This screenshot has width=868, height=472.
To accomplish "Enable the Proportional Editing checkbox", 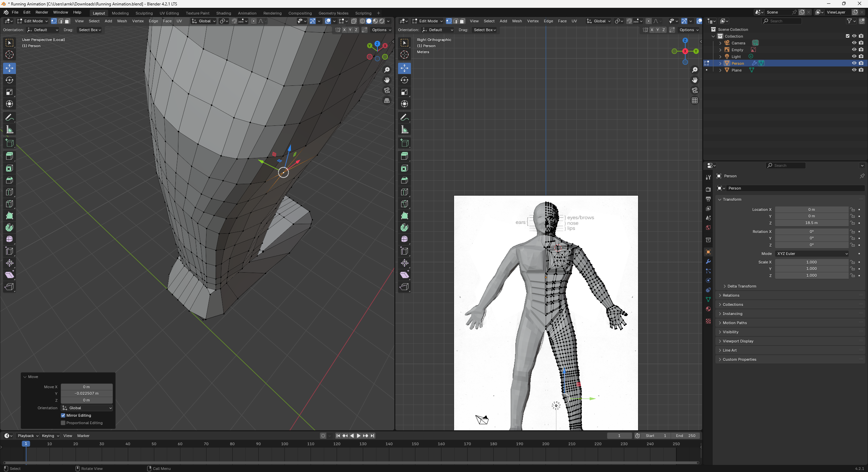I will click(x=63, y=423).
